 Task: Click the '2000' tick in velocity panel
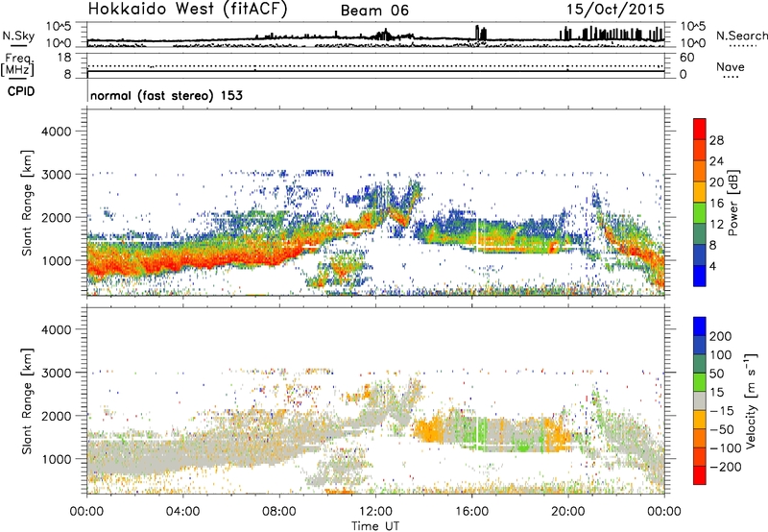coord(56,416)
